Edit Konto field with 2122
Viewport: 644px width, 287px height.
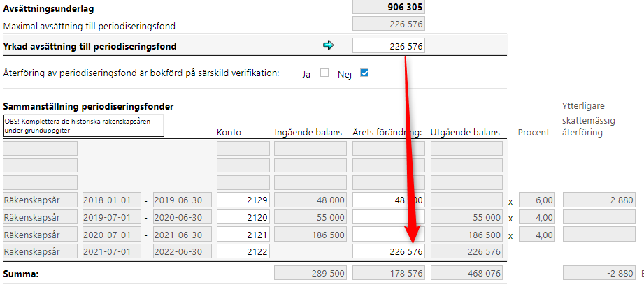[x=243, y=251]
